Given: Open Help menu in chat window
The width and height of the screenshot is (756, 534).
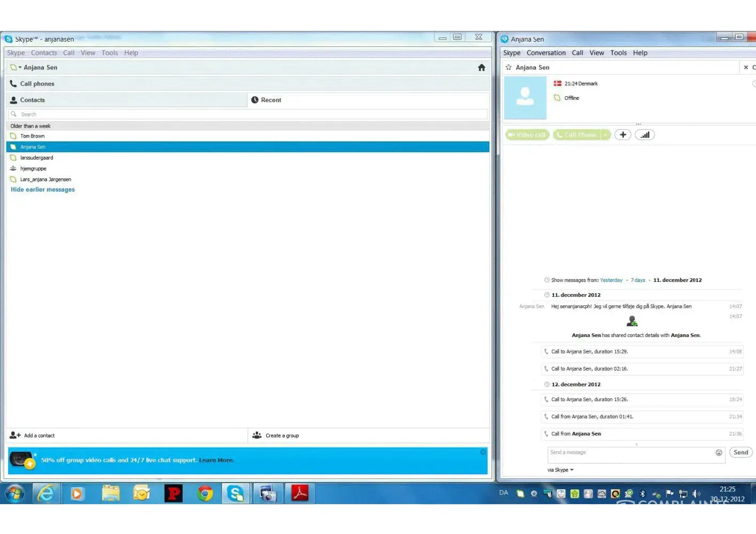Looking at the screenshot, I should pos(640,53).
